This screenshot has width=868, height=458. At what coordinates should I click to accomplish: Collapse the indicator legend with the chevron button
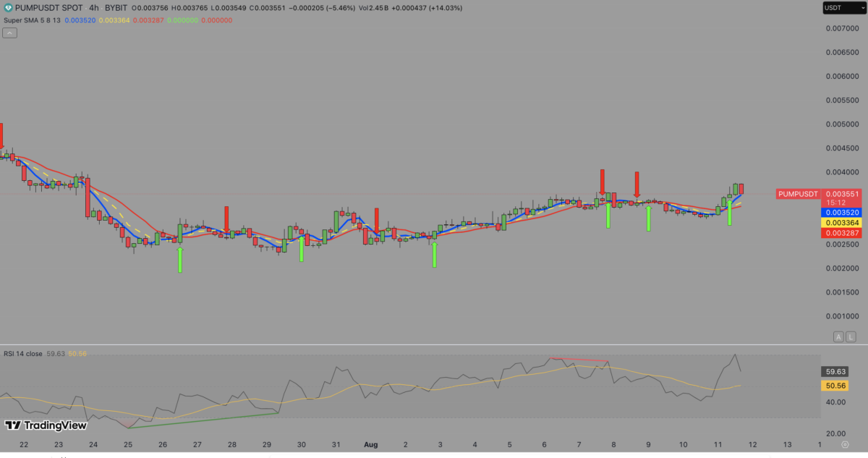[x=9, y=33]
